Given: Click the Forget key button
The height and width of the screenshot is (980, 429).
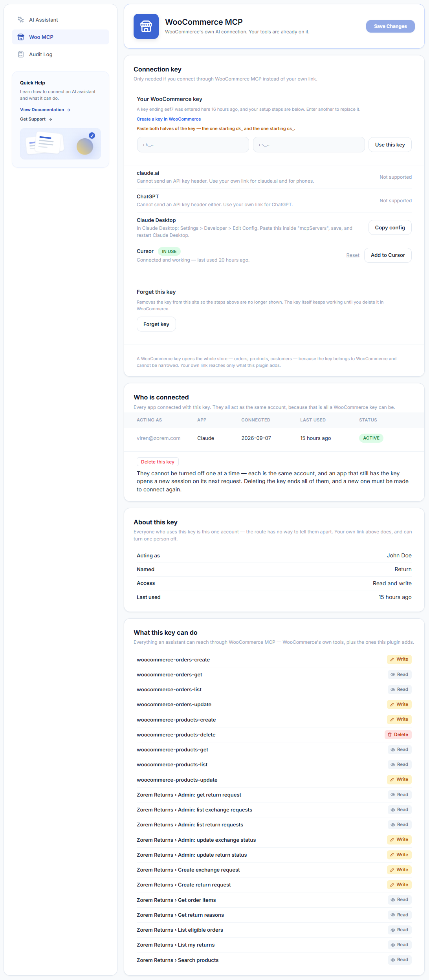Looking at the screenshot, I should pyautogui.click(x=156, y=324).
